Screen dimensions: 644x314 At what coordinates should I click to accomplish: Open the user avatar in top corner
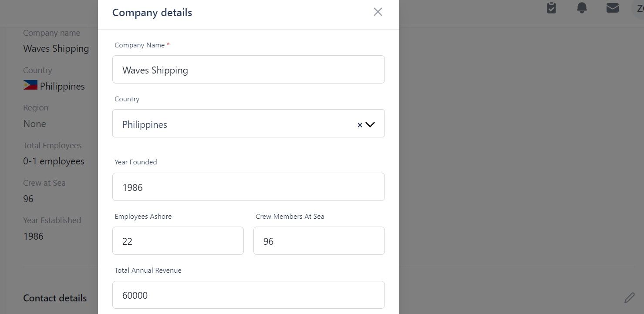coord(638,8)
